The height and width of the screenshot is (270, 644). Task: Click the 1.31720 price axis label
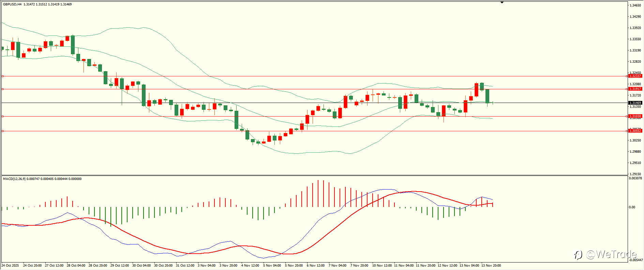click(x=635, y=95)
